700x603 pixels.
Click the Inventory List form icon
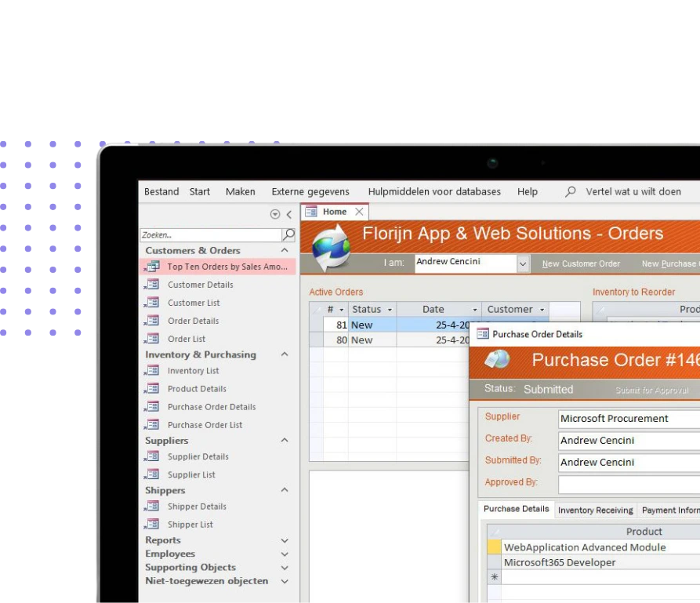click(152, 371)
